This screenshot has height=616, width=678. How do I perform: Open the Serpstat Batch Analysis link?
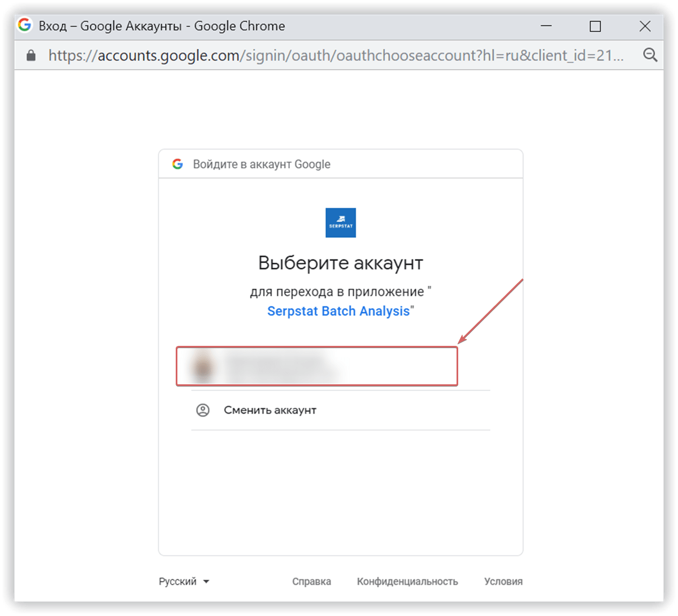(x=338, y=311)
